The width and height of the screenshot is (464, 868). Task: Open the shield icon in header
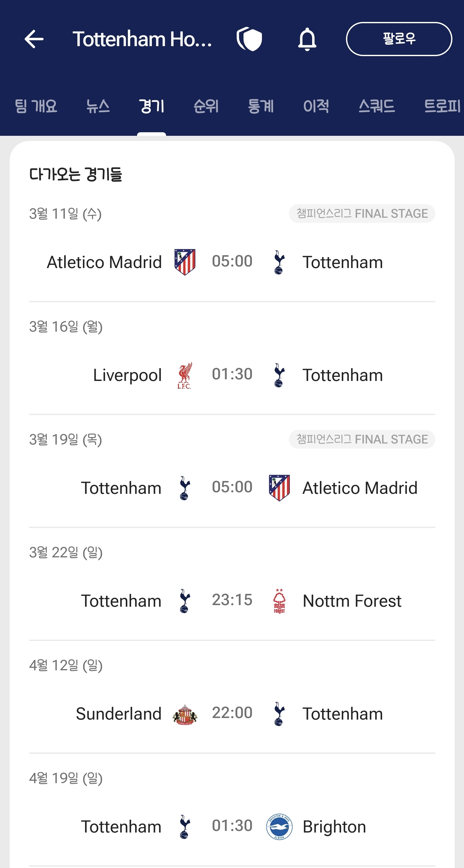[249, 39]
